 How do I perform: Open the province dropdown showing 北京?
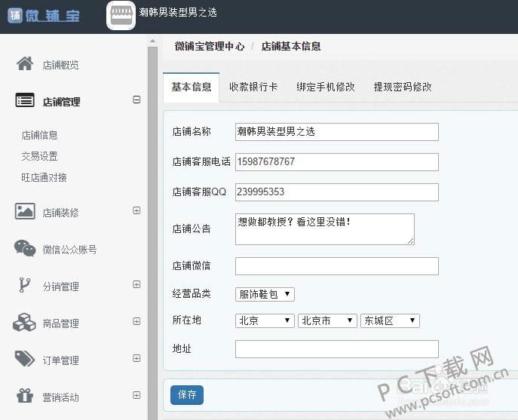265,320
